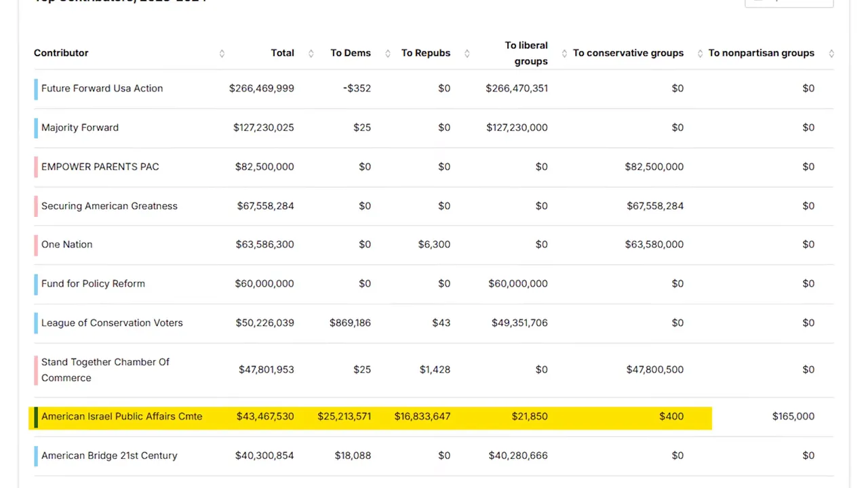This screenshot has height=488, width=868.
Task: Click the $869,186 To Dems value
Action: tap(350, 323)
